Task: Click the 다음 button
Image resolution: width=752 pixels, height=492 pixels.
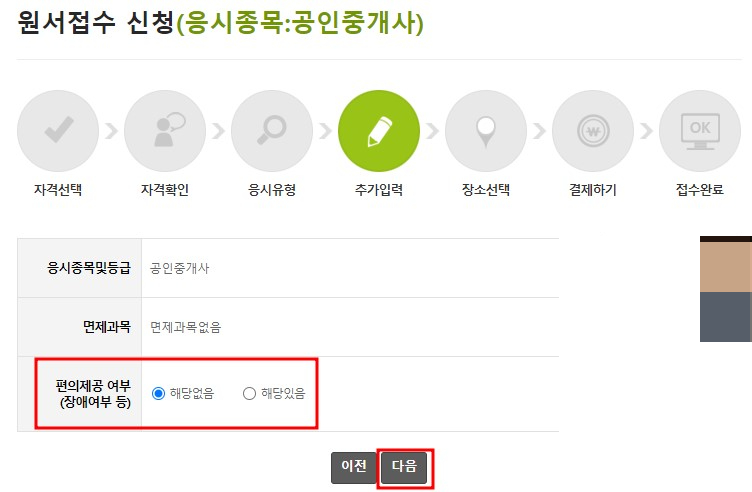Action: pos(404,468)
